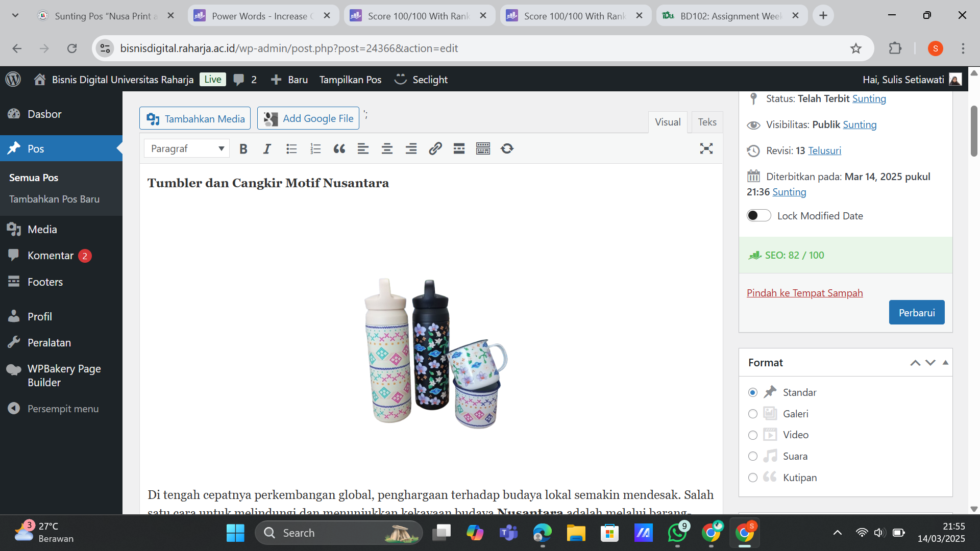Bookmark this page with the star icon
Screen dimensions: 980x551
click(x=856, y=48)
